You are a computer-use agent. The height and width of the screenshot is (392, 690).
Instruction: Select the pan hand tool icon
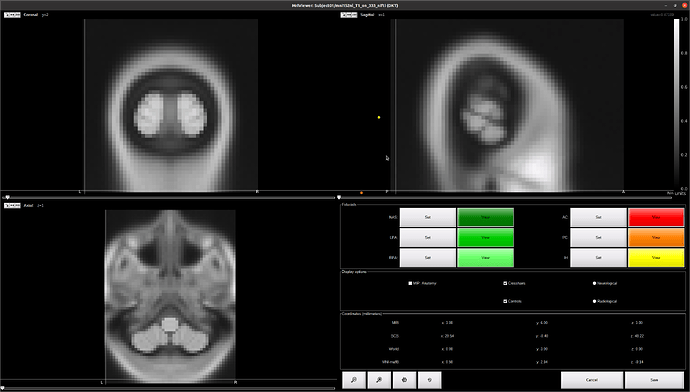(404, 380)
